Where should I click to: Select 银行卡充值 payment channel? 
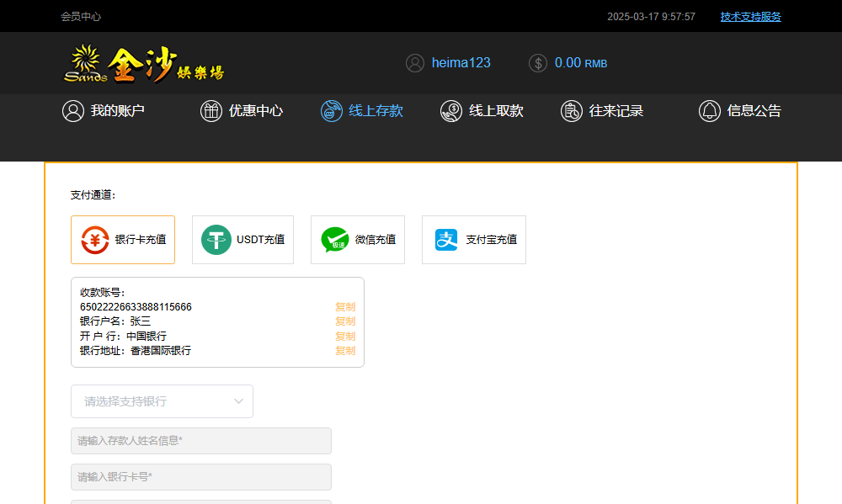[x=123, y=240]
